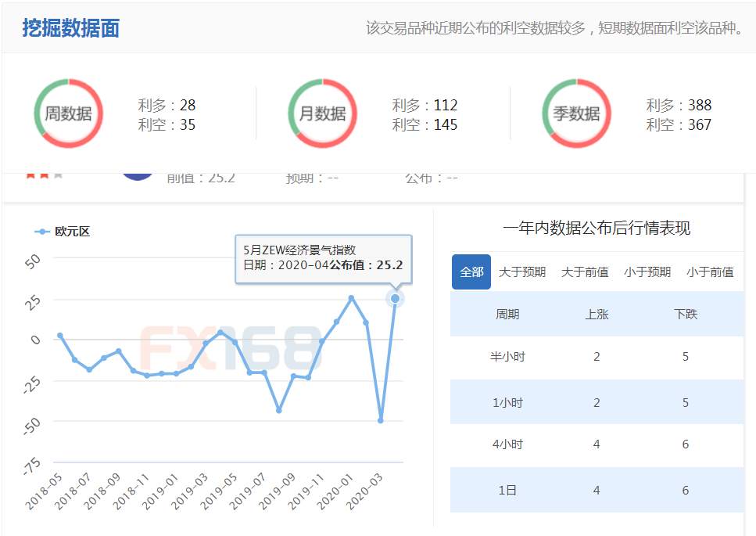Click the highlighted 2020-04 data point
Viewport: 756px width, 536px height.
tap(395, 299)
